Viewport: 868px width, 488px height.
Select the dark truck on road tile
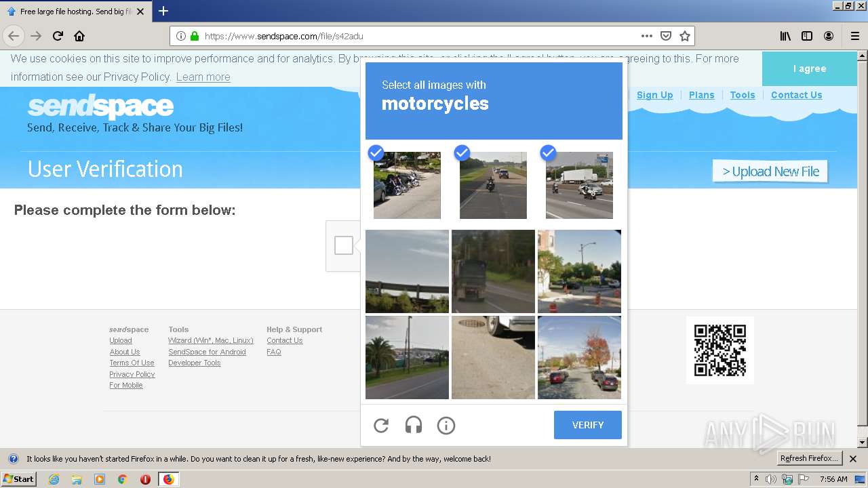(x=493, y=271)
